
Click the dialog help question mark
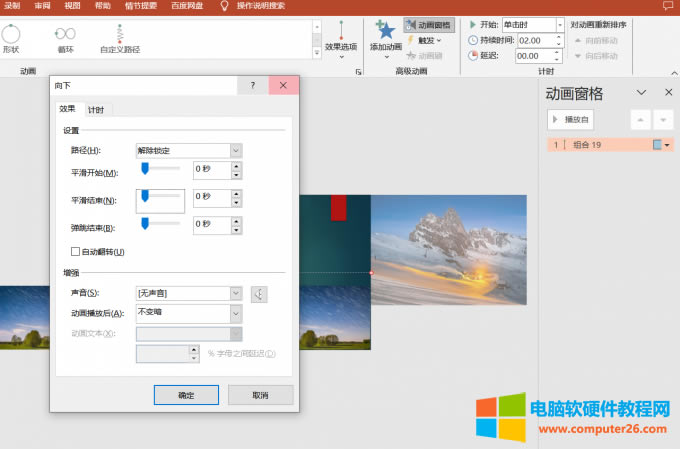[x=252, y=86]
